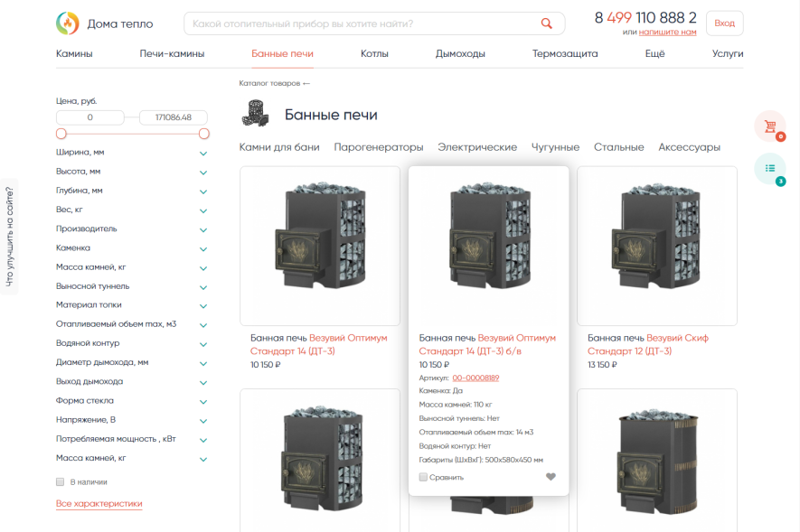Click the minimum price input field
The height and width of the screenshot is (532, 800).
tap(89, 117)
